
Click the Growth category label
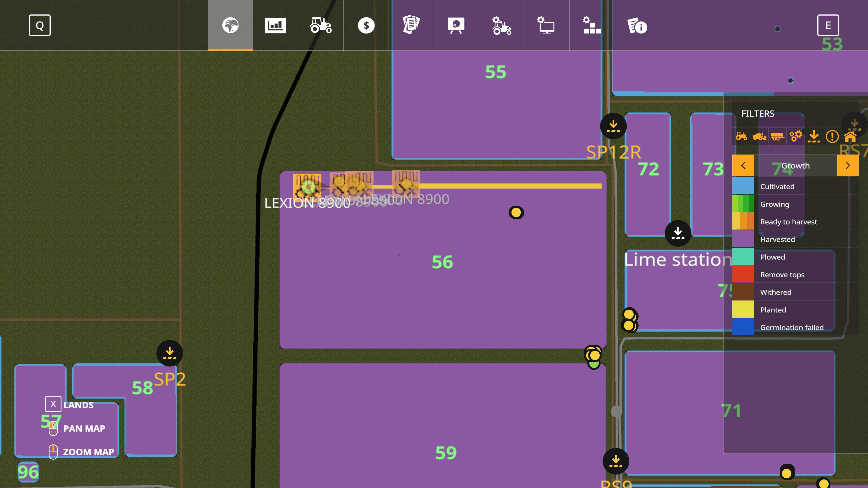795,165
